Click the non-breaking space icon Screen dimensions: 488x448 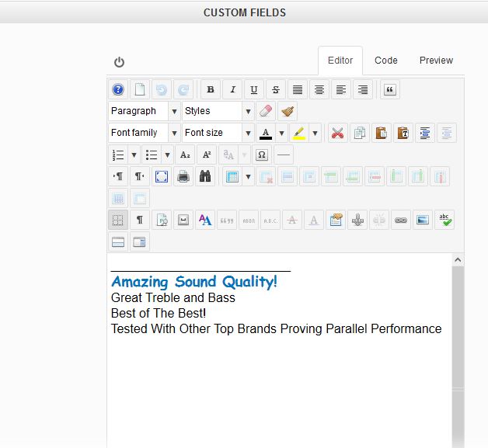[183, 220]
